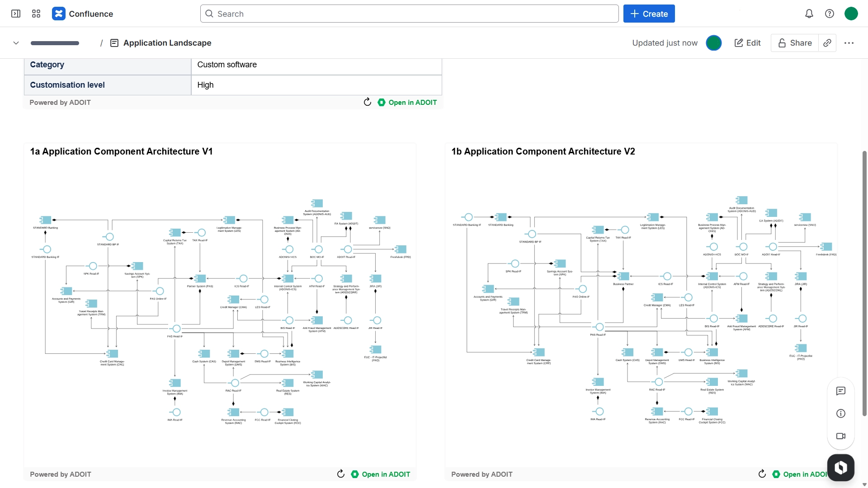Open the more actions ellipsis menu
868x488 pixels.
pos(849,43)
